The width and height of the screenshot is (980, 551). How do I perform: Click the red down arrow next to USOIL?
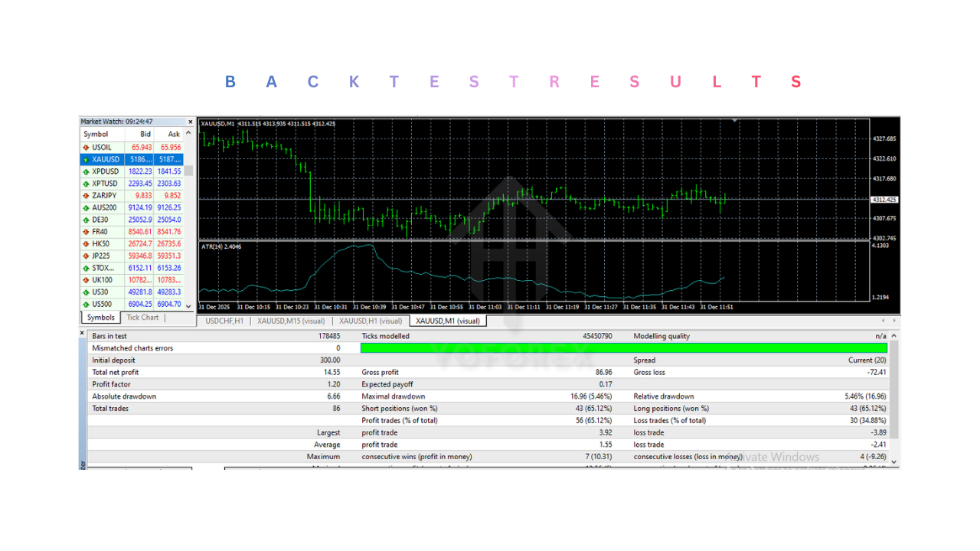pyautogui.click(x=85, y=146)
